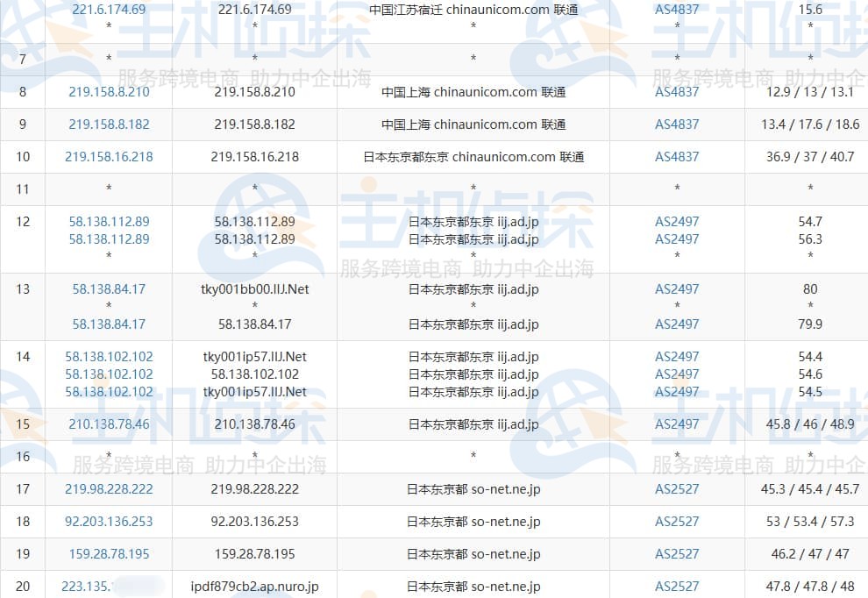Click the AS2497 link on hop 12
The width and height of the screenshot is (868, 598).
pyautogui.click(x=676, y=222)
